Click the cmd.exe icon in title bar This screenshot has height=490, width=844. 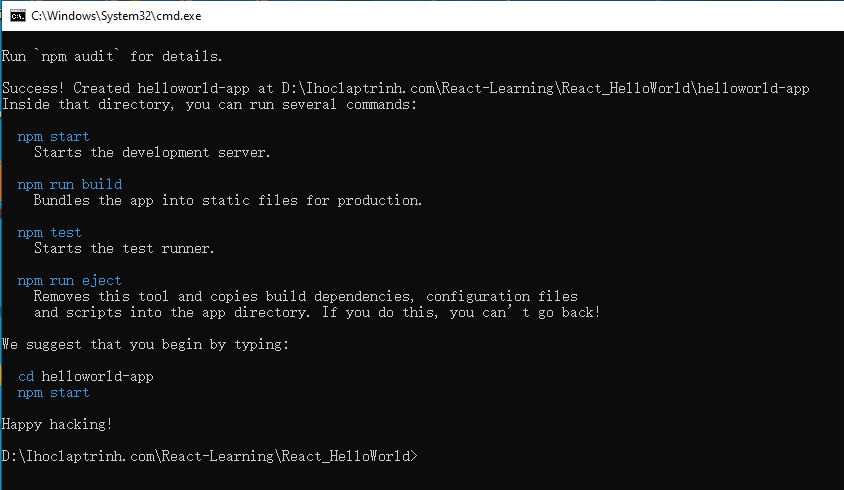click(18, 16)
